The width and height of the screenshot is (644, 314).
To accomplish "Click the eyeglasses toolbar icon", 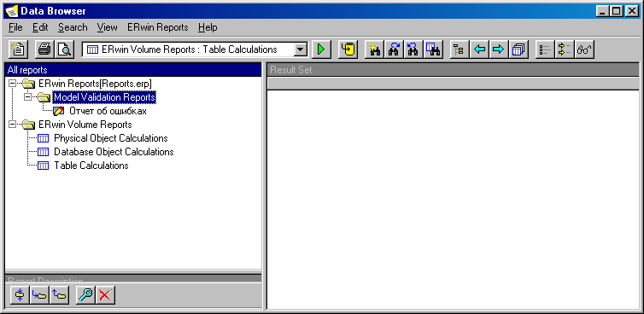I will (x=584, y=49).
